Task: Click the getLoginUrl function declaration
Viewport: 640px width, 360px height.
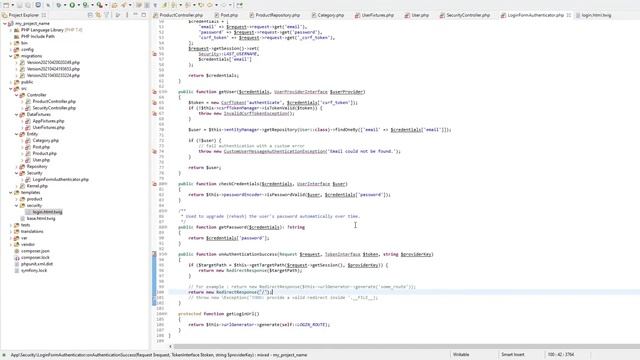Action: pyautogui.click(x=219, y=314)
